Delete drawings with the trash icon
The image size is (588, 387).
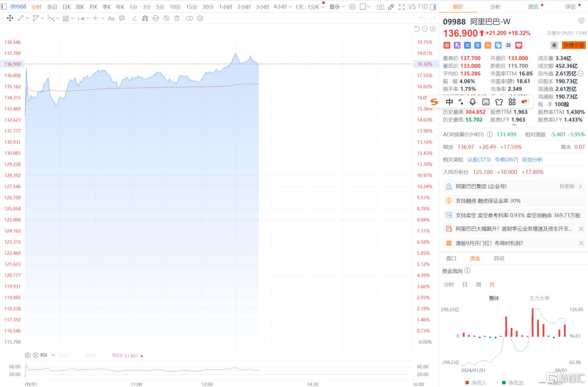tap(177, 18)
